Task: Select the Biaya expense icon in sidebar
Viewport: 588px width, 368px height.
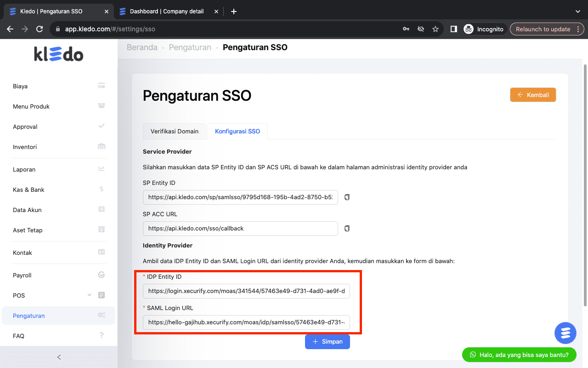Action: point(101,86)
